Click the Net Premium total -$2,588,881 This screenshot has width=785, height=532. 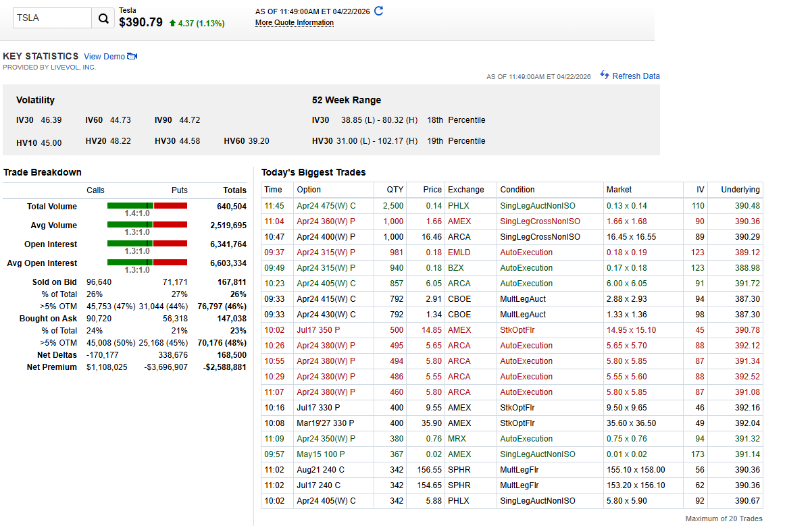[225, 367]
